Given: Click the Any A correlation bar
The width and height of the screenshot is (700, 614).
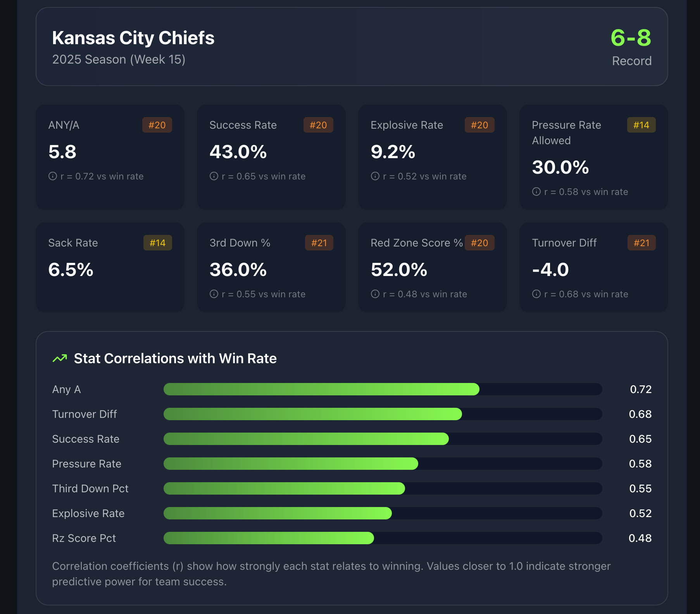Looking at the screenshot, I should tap(322, 390).
